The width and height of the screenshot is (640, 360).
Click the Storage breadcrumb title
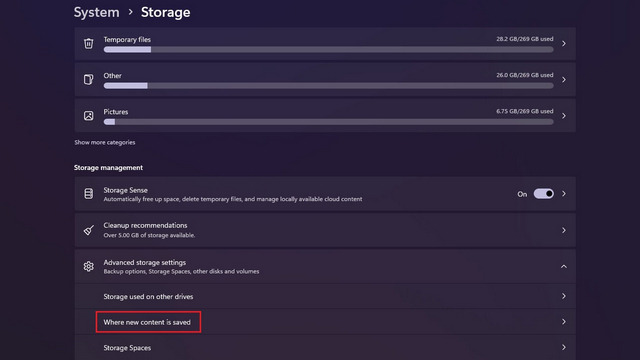pos(165,12)
